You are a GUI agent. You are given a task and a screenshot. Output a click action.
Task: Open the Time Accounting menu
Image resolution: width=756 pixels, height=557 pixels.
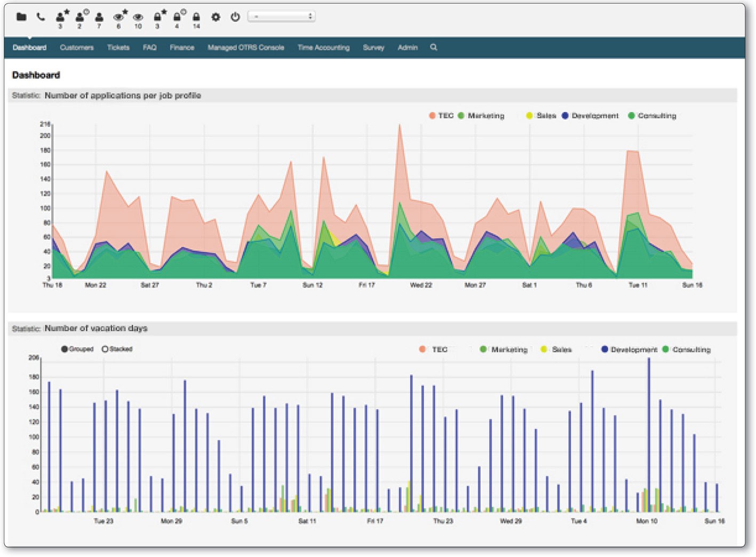[x=323, y=47]
